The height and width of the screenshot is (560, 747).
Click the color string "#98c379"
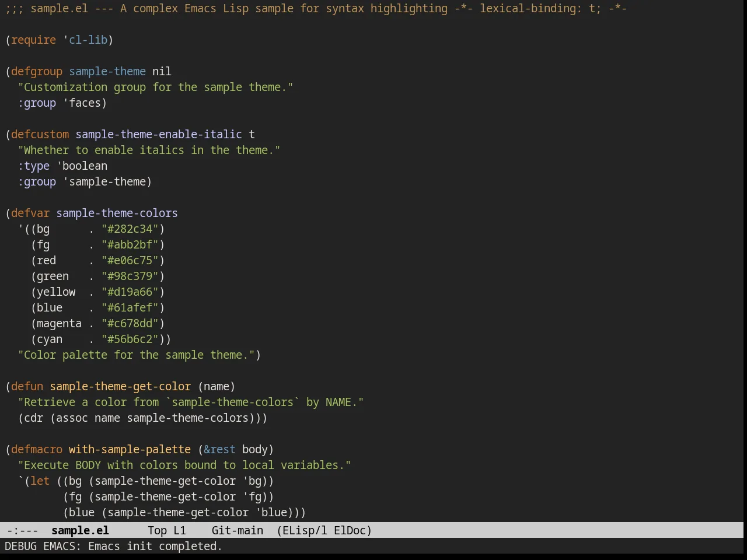(x=130, y=276)
